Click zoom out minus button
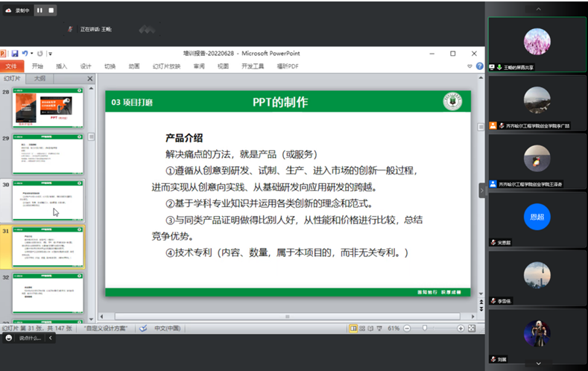Viewport: 588px width, 371px height. pyautogui.click(x=408, y=329)
